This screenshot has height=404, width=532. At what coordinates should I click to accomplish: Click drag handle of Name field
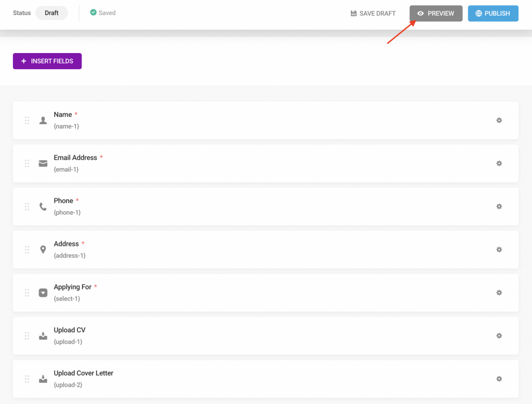click(x=27, y=120)
